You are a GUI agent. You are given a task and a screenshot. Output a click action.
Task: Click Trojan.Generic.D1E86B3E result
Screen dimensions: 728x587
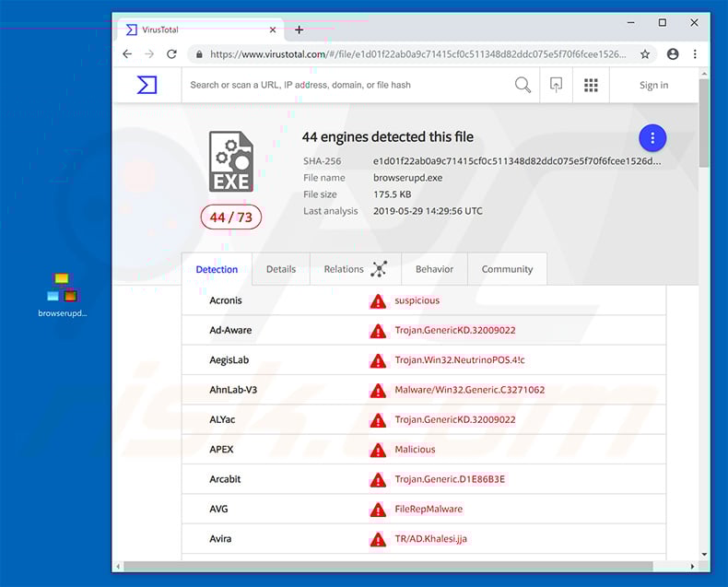pyautogui.click(x=450, y=479)
